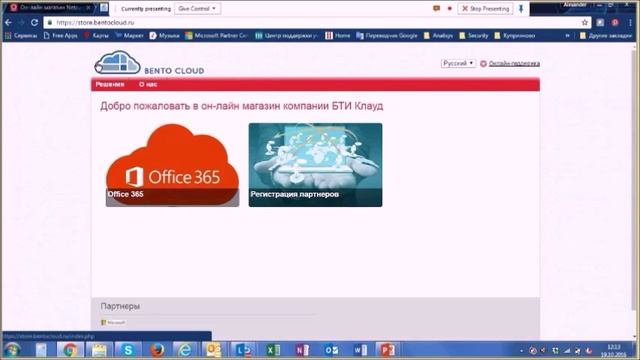Viewport: 640px width, 360px height.
Task: Click the Bento Cloud logo
Action: pos(149,63)
